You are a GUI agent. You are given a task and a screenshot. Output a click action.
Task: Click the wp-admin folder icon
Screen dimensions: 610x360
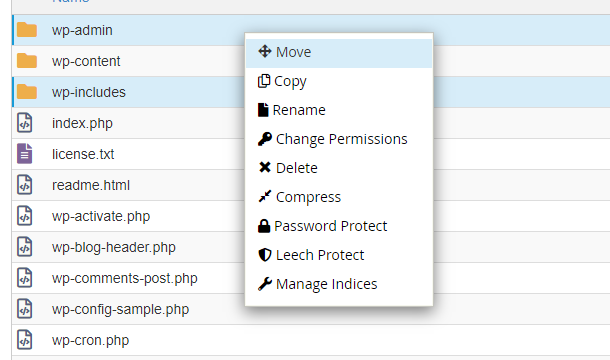click(27, 30)
